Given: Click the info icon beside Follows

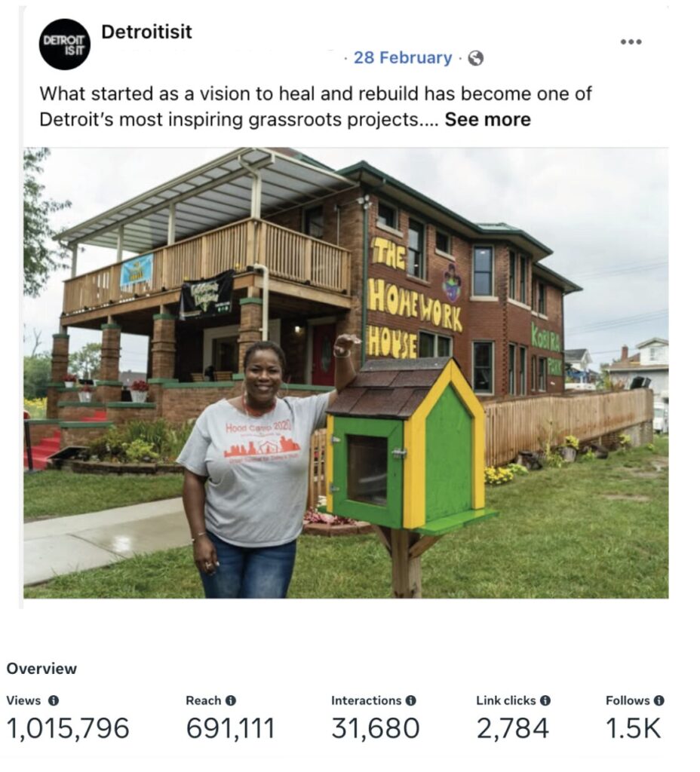Looking at the screenshot, I should [x=659, y=700].
